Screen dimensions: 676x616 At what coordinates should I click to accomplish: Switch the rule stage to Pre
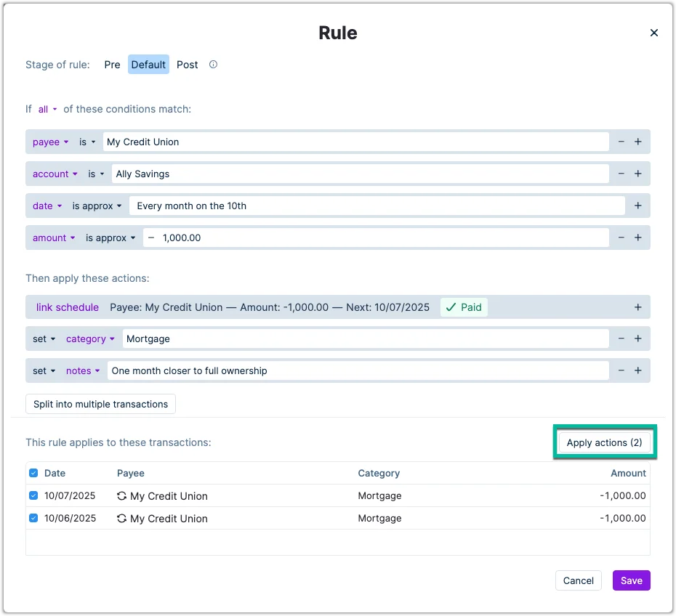click(x=112, y=65)
